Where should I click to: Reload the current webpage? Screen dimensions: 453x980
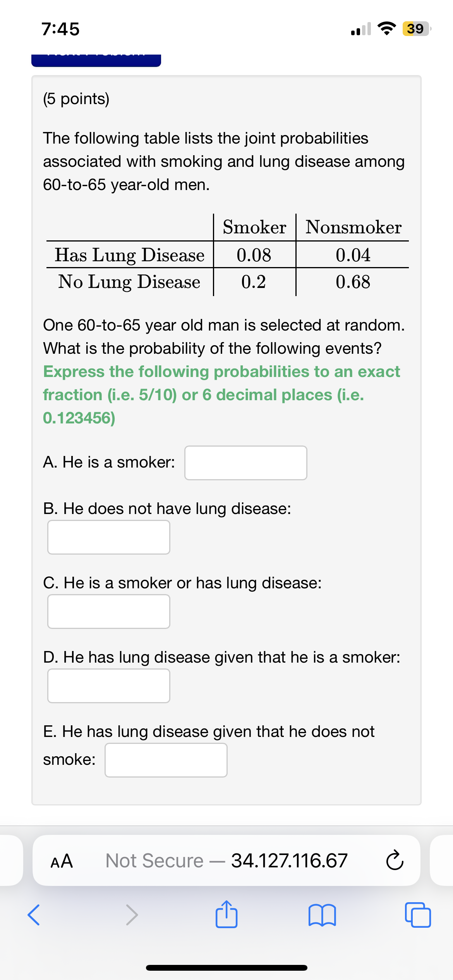pyautogui.click(x=395, y=861)
